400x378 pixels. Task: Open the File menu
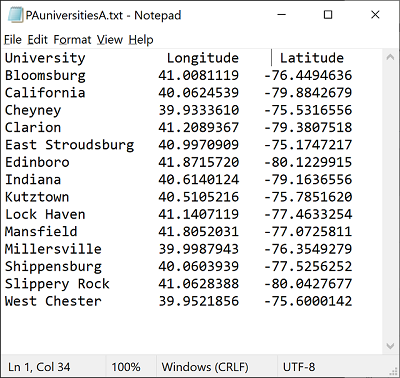[13, 40]
